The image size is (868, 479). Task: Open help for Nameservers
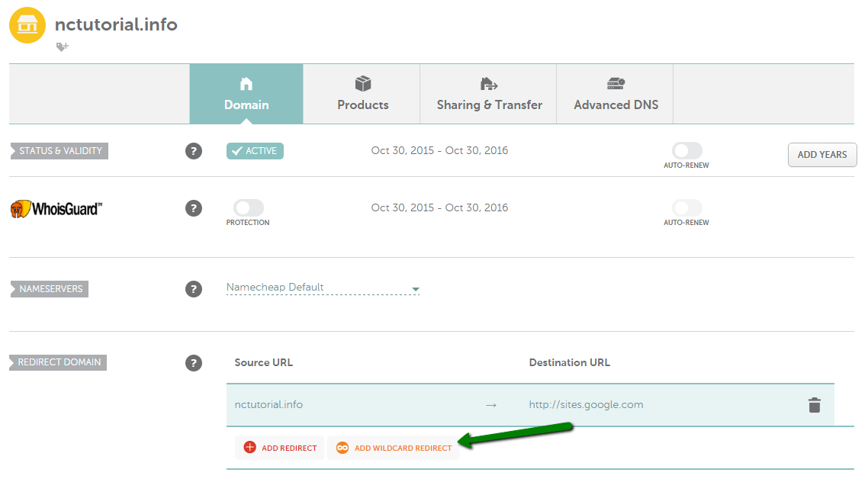click(x=193, y=289)
